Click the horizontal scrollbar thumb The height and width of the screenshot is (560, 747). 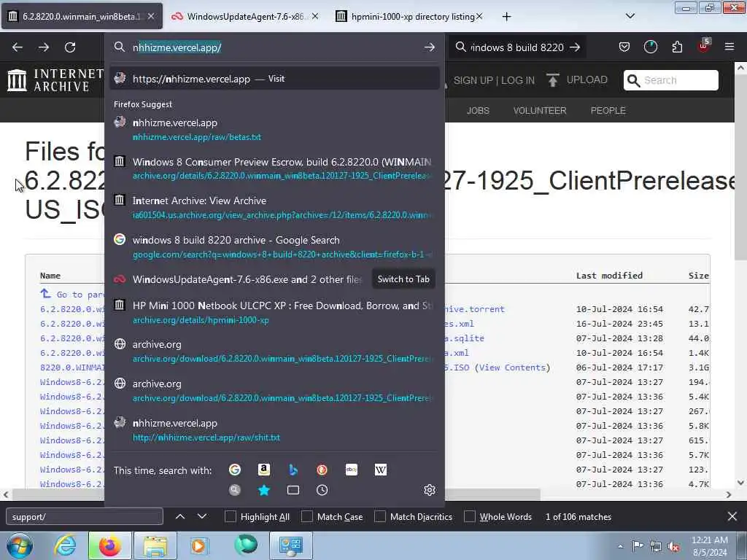276,494
